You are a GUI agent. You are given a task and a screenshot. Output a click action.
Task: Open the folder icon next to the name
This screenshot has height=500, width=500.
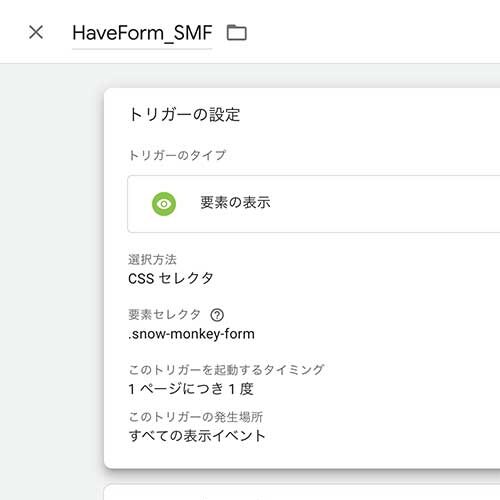coord(237,33)
